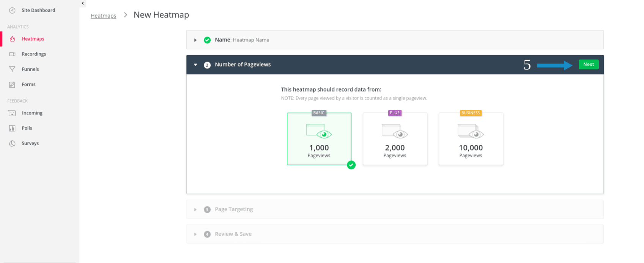Select the 1,000 Pageviews Basic option

tap(319, 139)
